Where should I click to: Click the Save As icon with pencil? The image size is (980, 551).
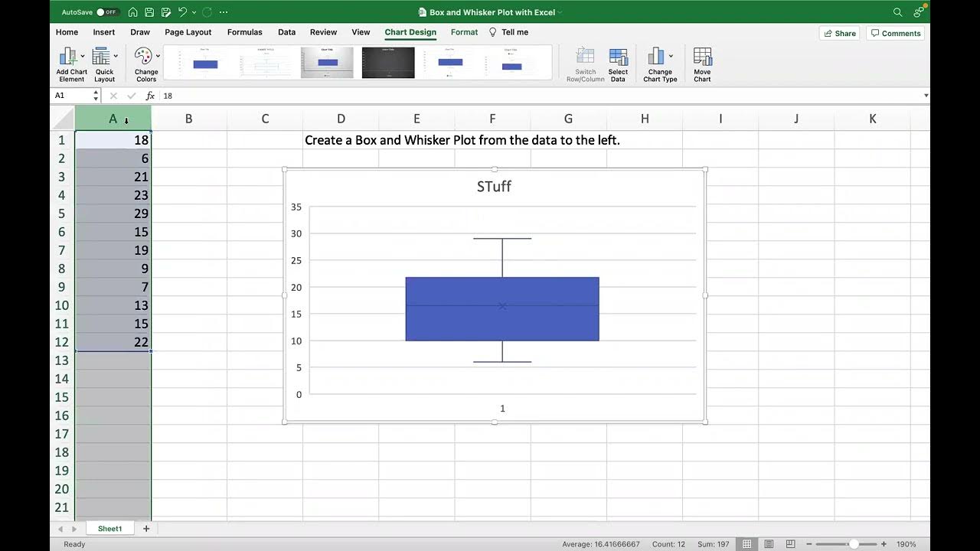pos(165,12)
